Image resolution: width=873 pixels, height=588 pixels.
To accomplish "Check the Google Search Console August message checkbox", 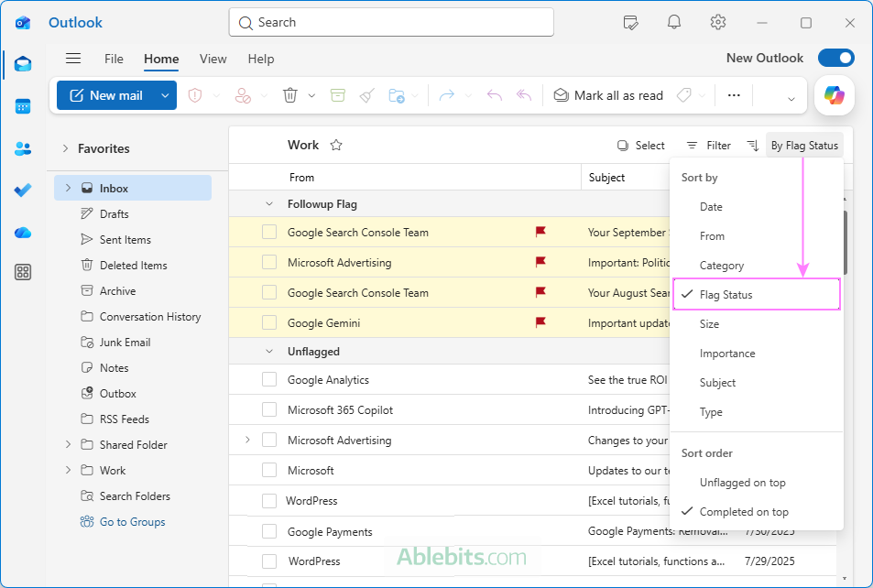I will point(269,292).
